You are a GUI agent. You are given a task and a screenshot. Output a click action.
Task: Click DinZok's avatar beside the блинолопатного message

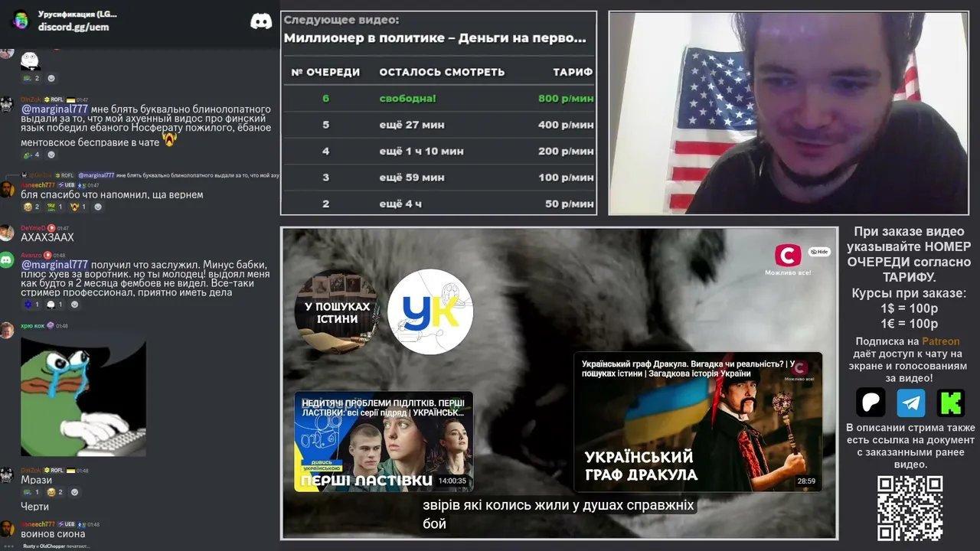[7, 105]
